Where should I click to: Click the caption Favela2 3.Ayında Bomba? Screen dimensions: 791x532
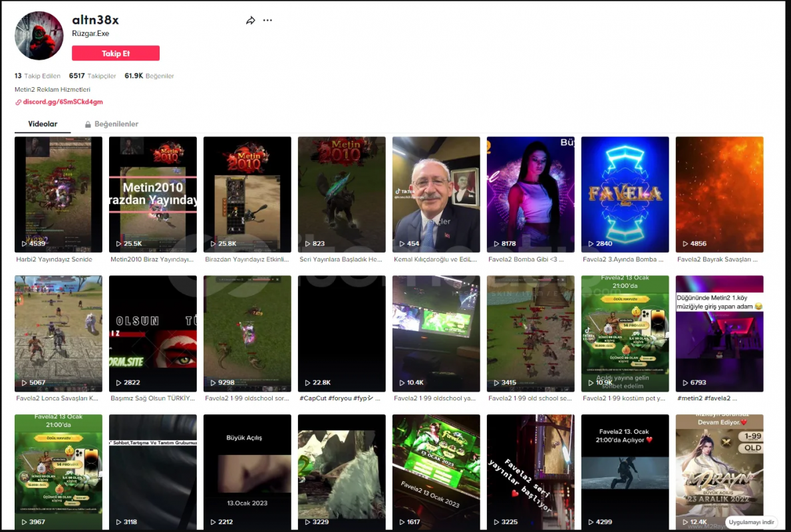point(623,259)
